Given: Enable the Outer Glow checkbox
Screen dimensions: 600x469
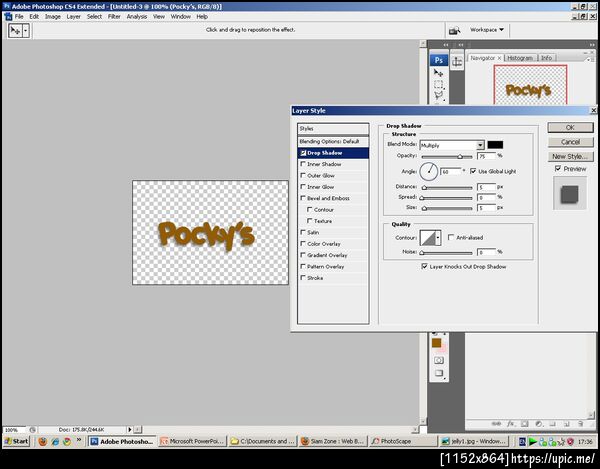Looking at the screenshot, I should 303,175.
